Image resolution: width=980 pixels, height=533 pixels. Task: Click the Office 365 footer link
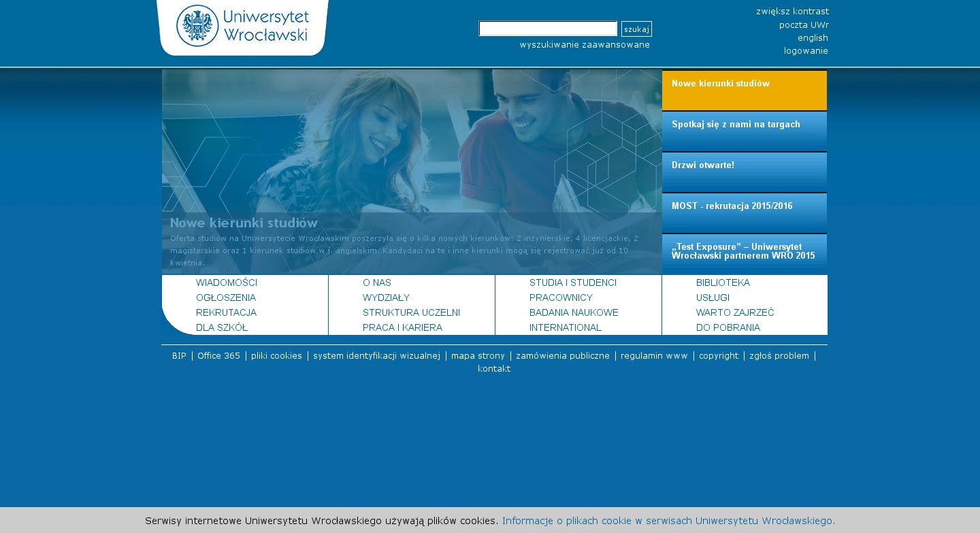click(x=218, y=356)
